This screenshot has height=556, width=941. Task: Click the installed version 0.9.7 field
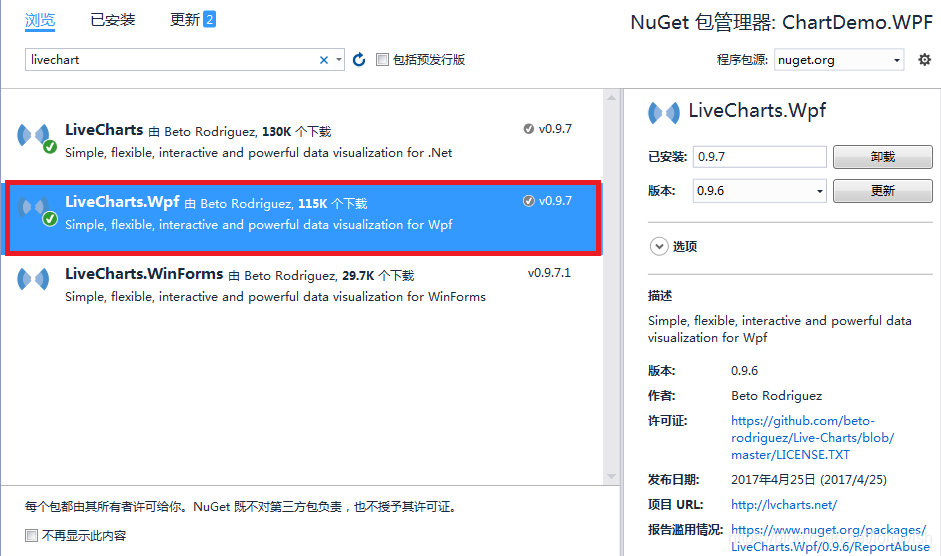coord(759,157)
